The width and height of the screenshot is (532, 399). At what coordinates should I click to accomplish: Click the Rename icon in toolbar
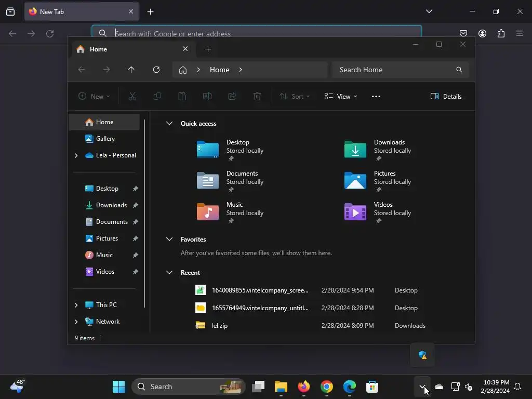207,96
